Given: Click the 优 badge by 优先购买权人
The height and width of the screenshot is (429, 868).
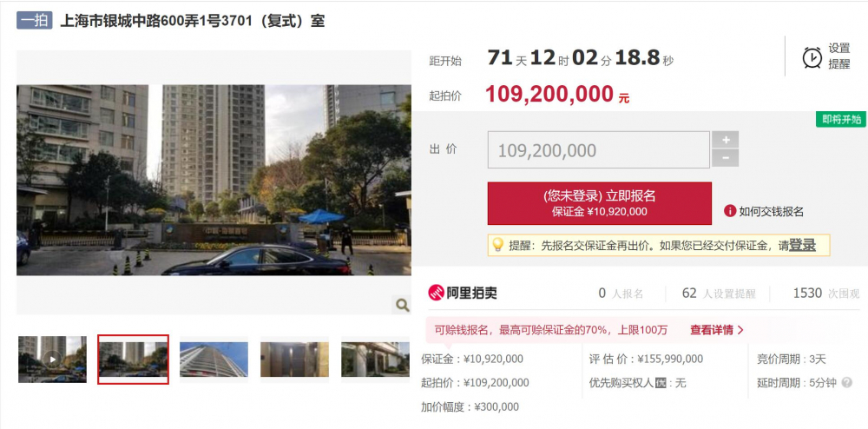Looking at the screenshot, I should (x=661, y=382).
